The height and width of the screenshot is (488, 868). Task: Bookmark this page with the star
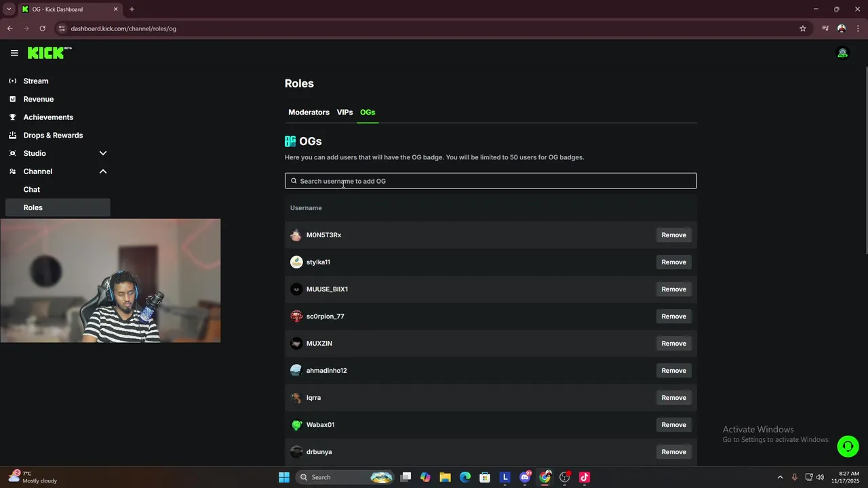coord(803,28)
